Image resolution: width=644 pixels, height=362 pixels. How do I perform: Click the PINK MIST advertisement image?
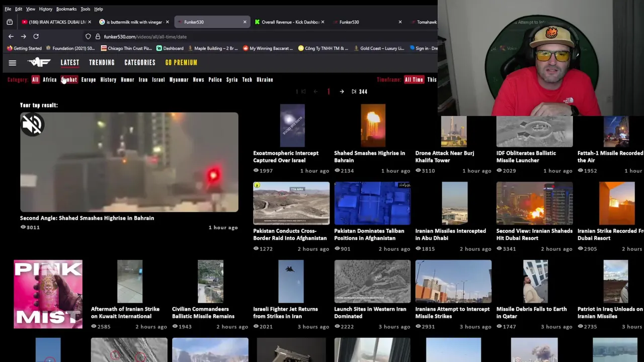[48, 294]
